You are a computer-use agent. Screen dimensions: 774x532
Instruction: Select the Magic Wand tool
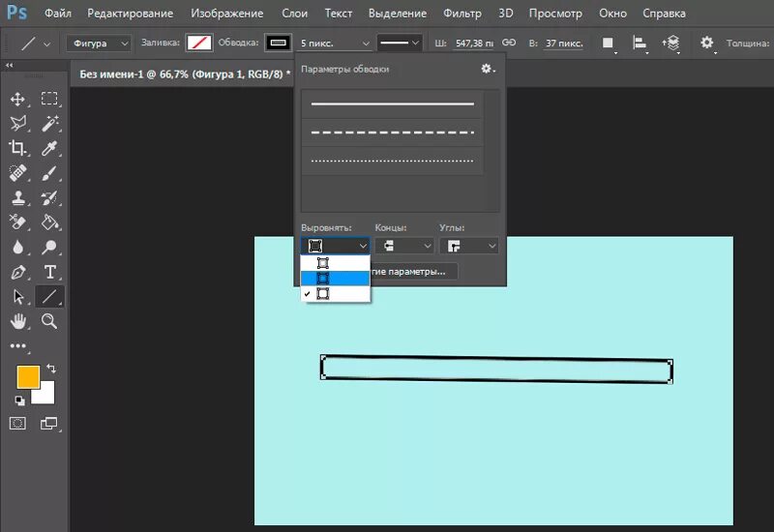tap(49, 124)
